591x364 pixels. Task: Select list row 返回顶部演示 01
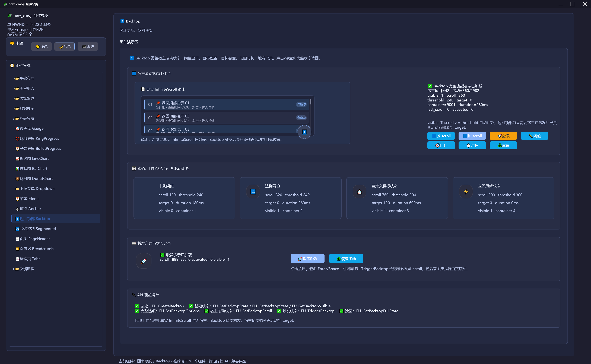226,104
